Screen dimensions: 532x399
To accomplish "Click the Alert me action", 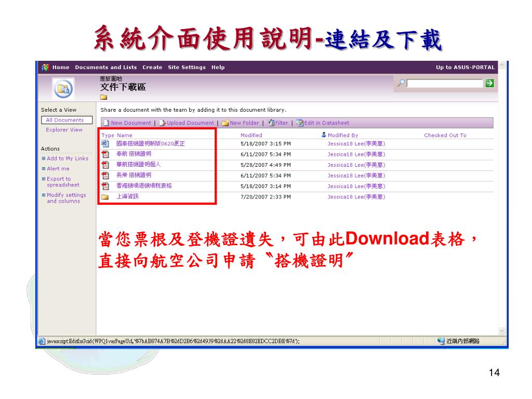I will tap(58, 169).
